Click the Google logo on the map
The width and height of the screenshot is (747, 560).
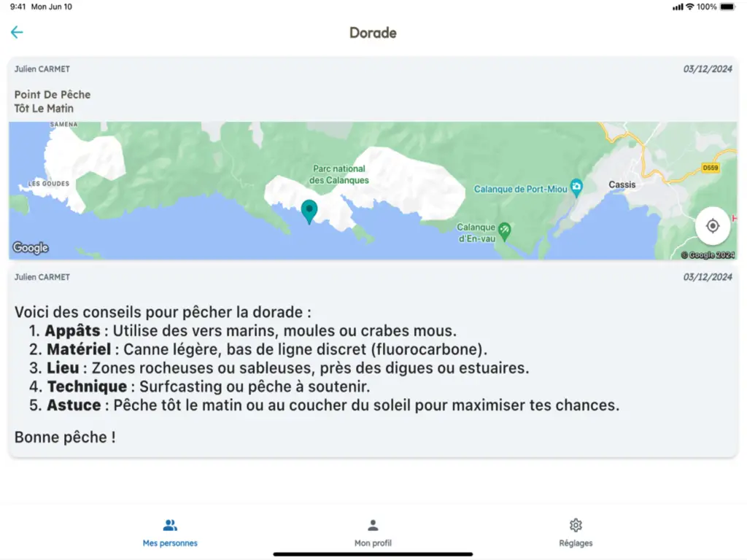click(x=31, y=248)
